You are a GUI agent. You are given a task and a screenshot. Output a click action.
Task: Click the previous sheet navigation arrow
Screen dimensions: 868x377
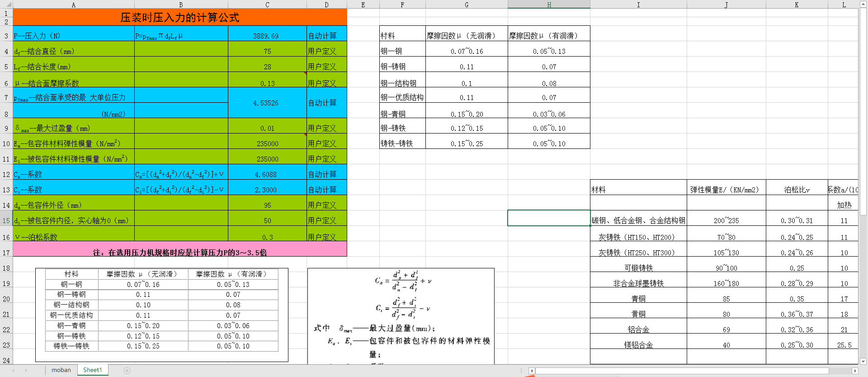13,370
